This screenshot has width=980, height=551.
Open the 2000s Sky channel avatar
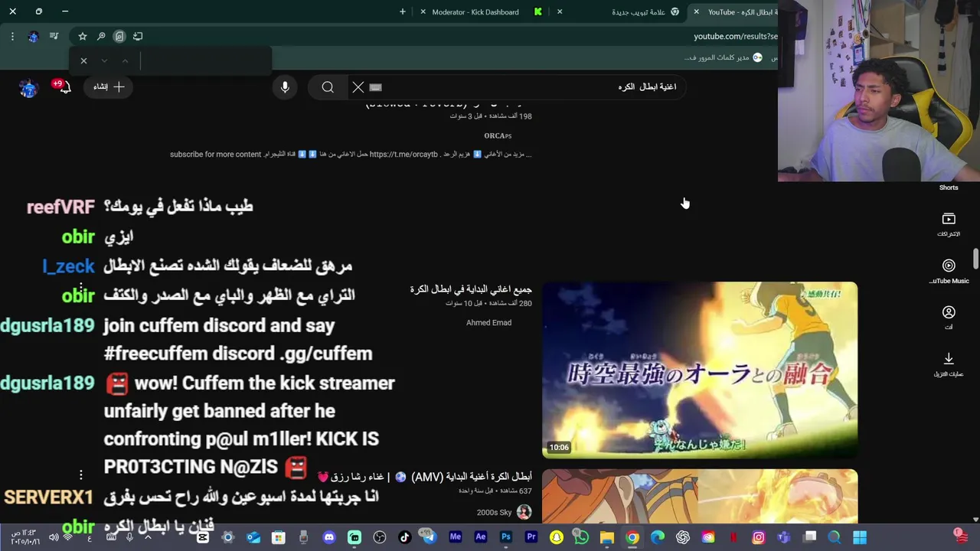point(524,512)
